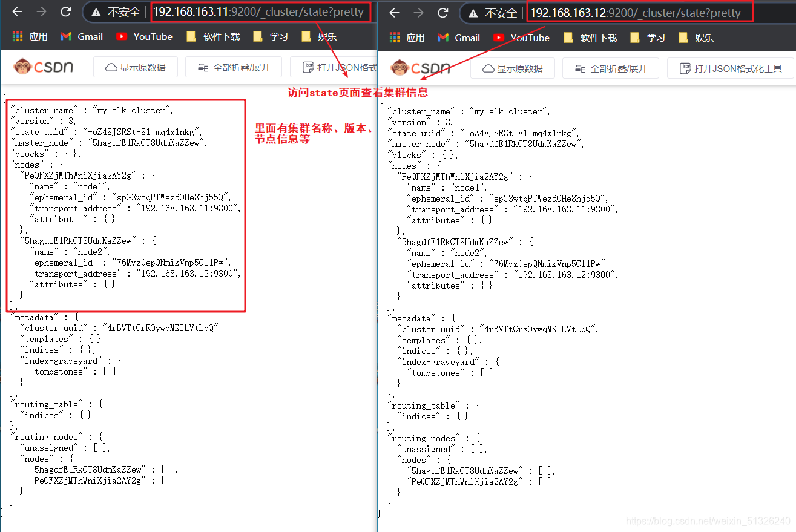The image size is (796, 532).
Task: Open 学习 bookmark folder in right window
Action: click(x=648, y=38)
